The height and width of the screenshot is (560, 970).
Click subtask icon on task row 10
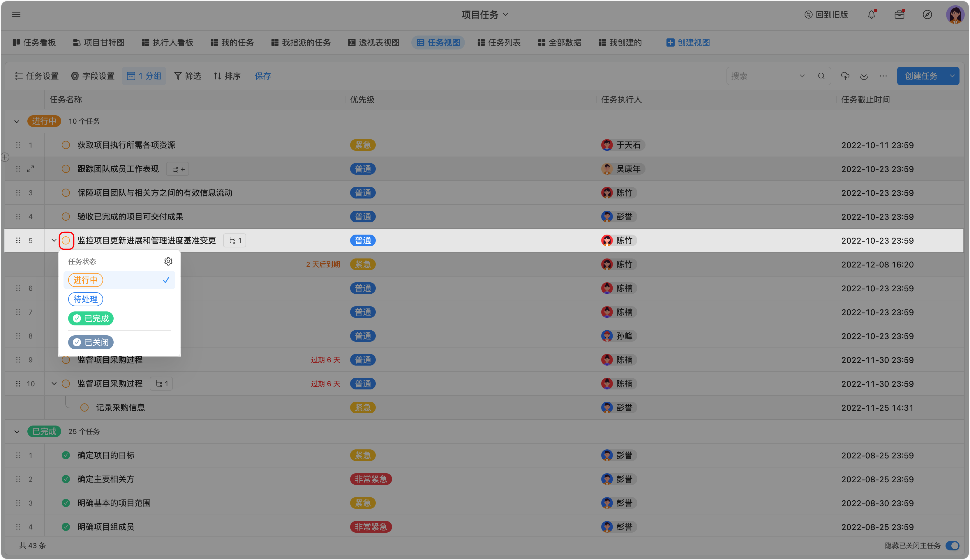coord(161,384)
